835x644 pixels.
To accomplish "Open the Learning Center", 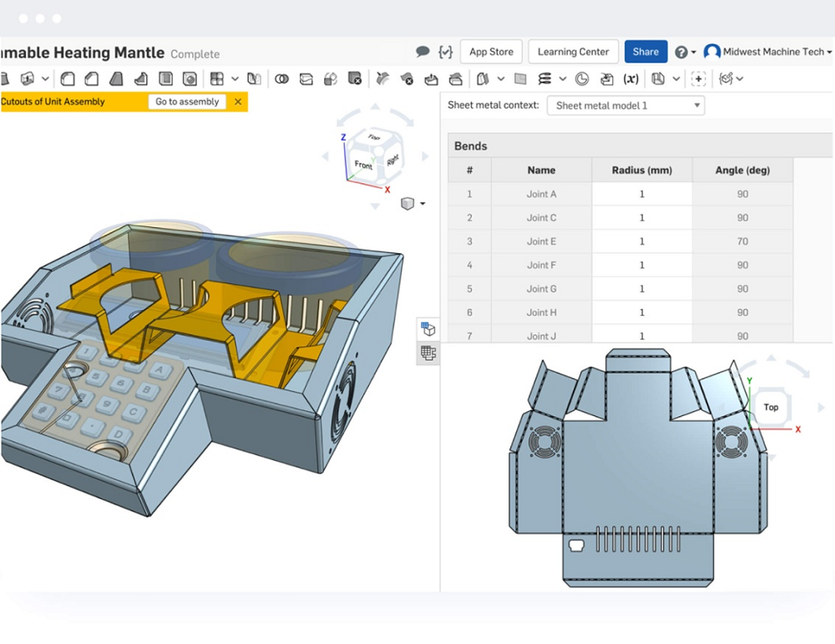I will pyautogui.click(x=574, y=52).
